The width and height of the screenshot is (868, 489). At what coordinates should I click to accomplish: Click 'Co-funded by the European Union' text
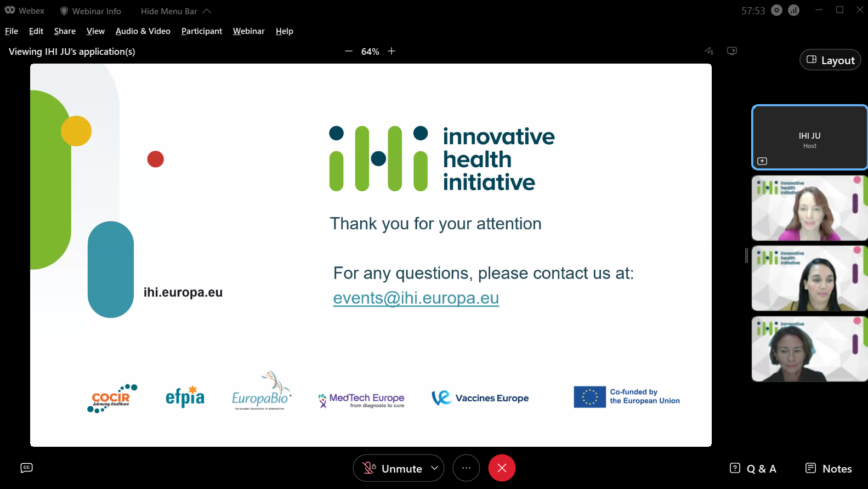click(x=645, y=396)
